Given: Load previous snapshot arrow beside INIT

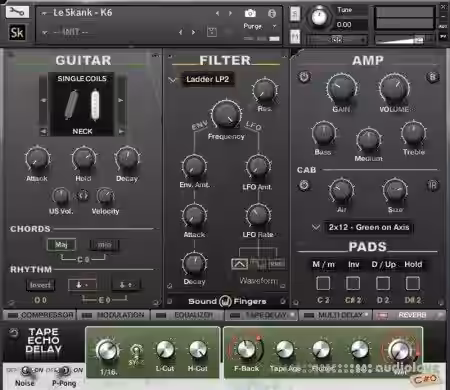Looking at the screenshot, I should click(181, 32).
